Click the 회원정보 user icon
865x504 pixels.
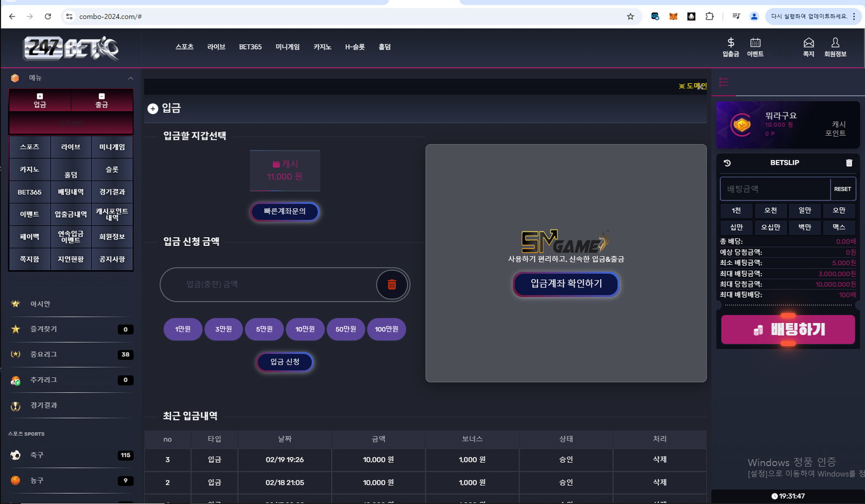(835, 43)
